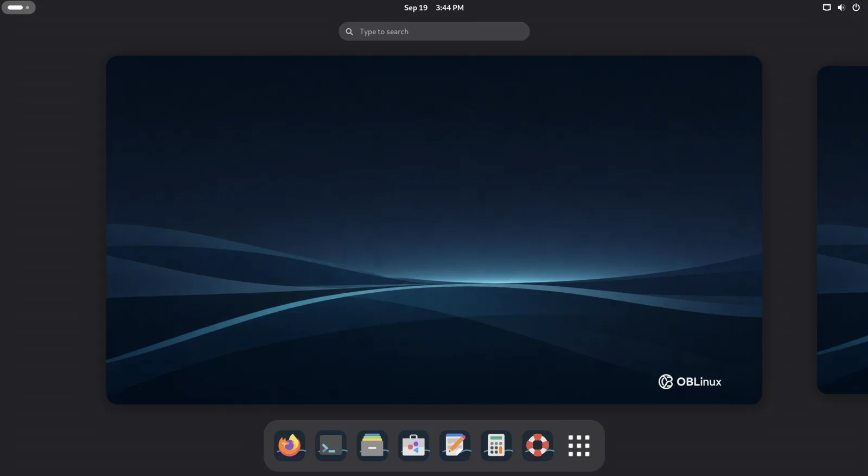Viewport: 868px width, 476px height.
Task: Open the Help lifebuoy icon
Action: (538, 446)
